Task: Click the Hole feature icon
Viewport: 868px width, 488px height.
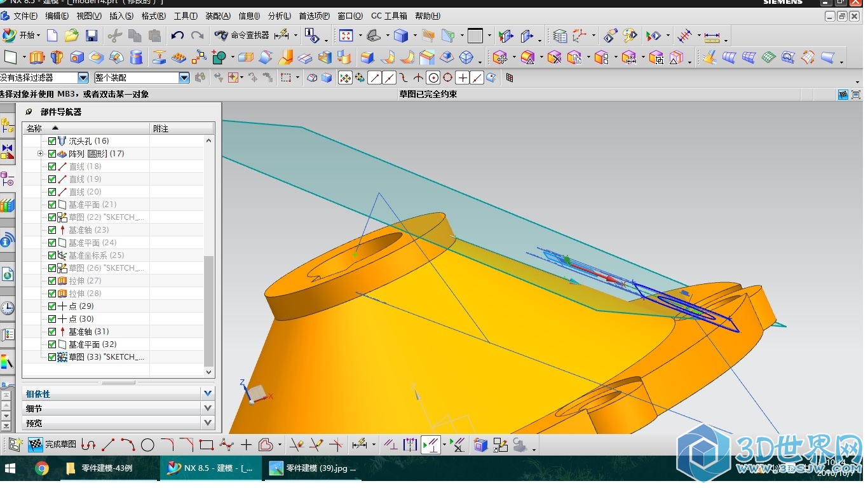Action: [76, 58]
